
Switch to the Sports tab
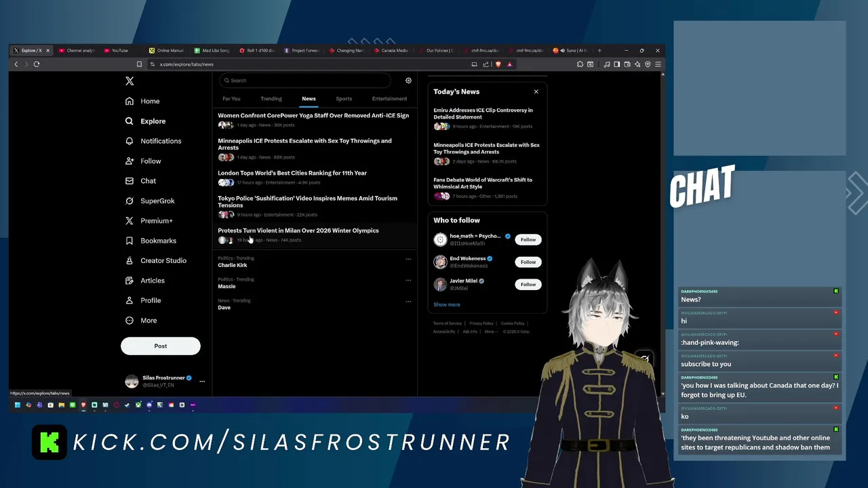click(344, 99)
